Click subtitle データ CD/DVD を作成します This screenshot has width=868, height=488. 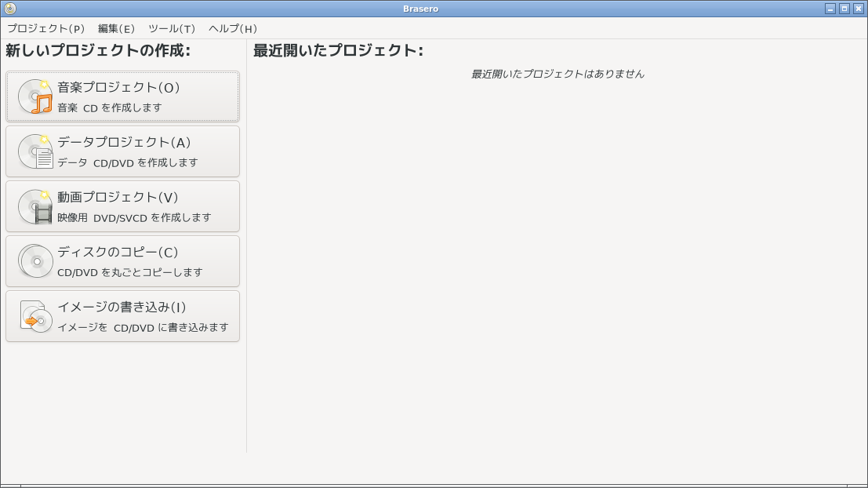pos(128,162)
